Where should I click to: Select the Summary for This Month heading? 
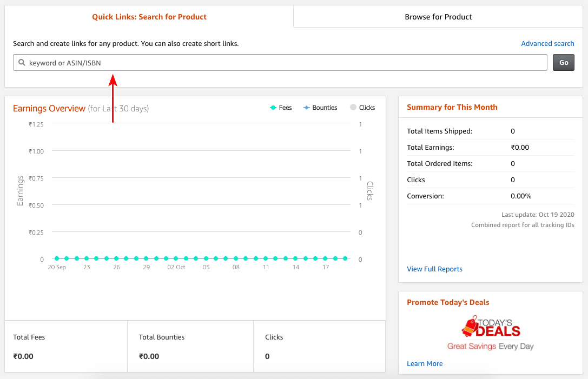pos(452,107)
